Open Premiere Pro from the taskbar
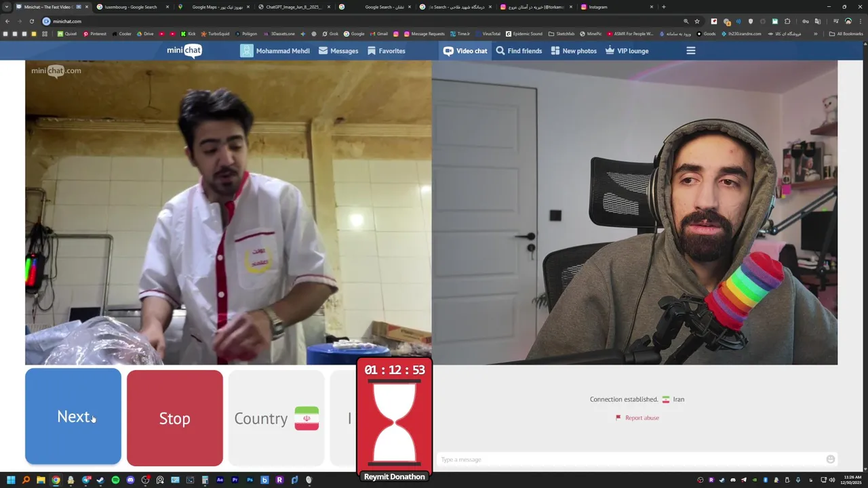The image size is (868, 488). (235, 480)
